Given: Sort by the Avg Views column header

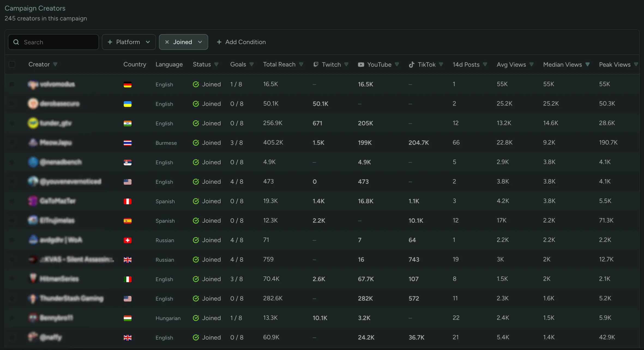Looking at the screenshot, I should click(x=511, y=64).
